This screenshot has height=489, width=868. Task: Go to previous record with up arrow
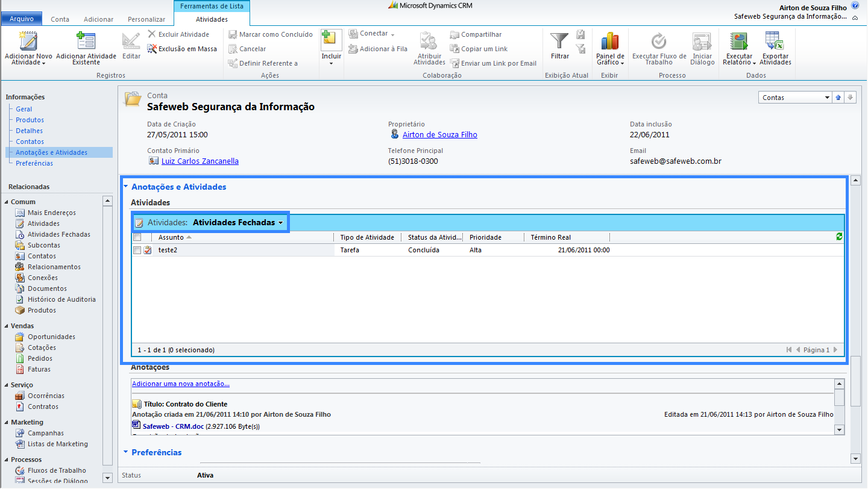838,98
